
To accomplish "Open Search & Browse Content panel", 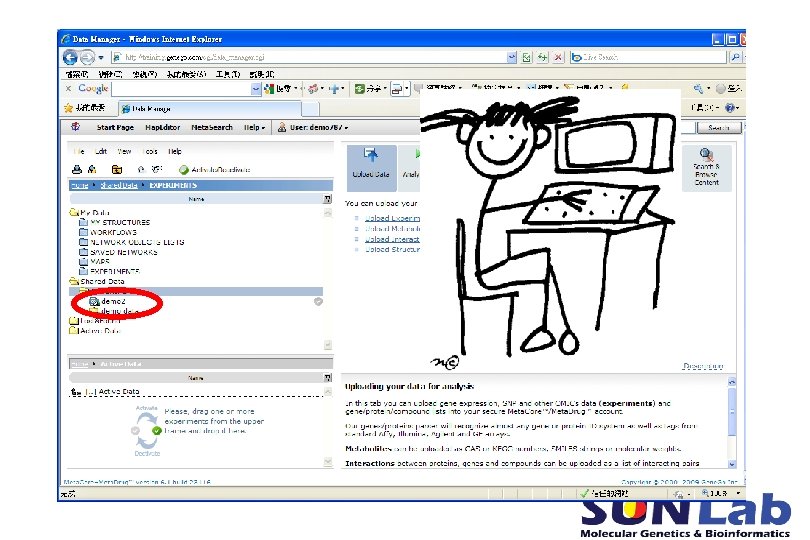I will [x=706, y=168].
